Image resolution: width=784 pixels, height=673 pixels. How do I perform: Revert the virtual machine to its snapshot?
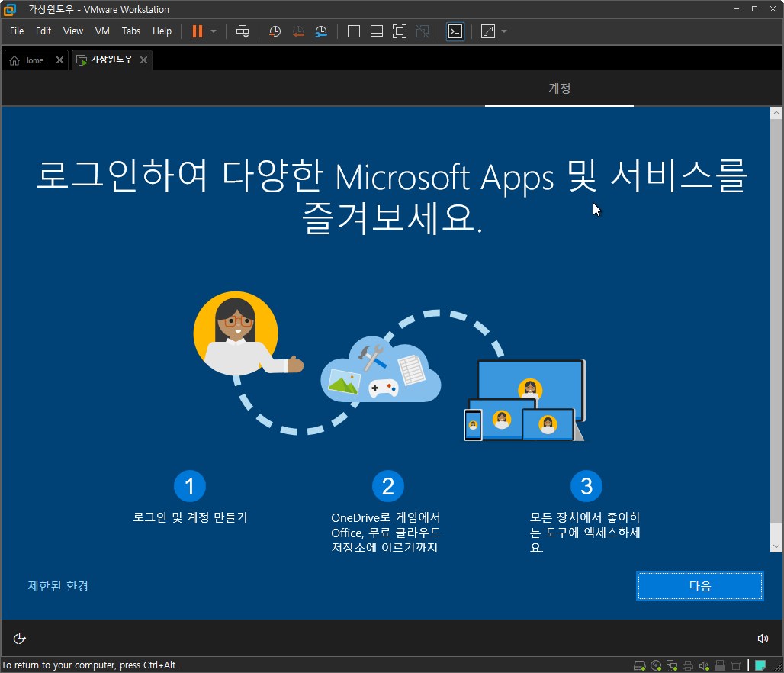(298, 31)
